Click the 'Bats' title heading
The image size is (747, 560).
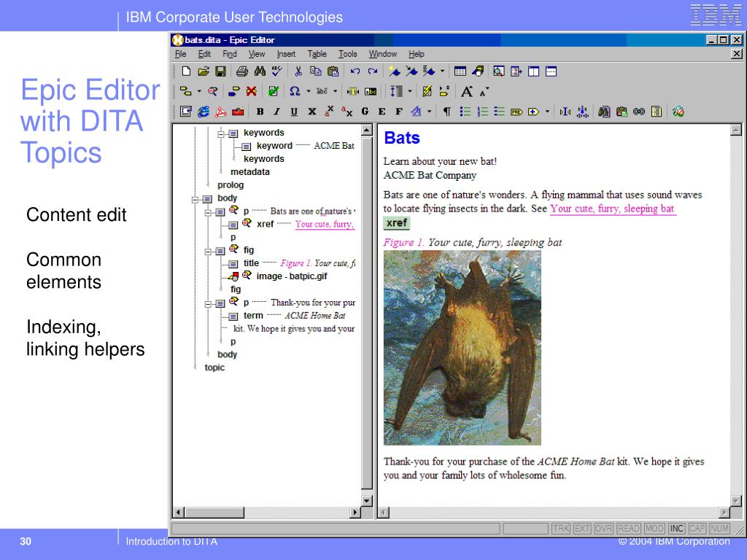click(402, 138)
